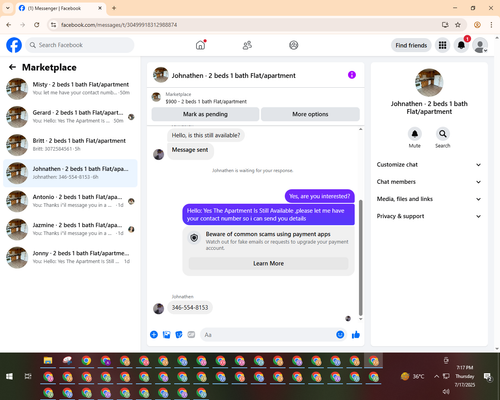Screen dimensions: 500x400
Task: Expand Chat members section
Action: point(429,182)
